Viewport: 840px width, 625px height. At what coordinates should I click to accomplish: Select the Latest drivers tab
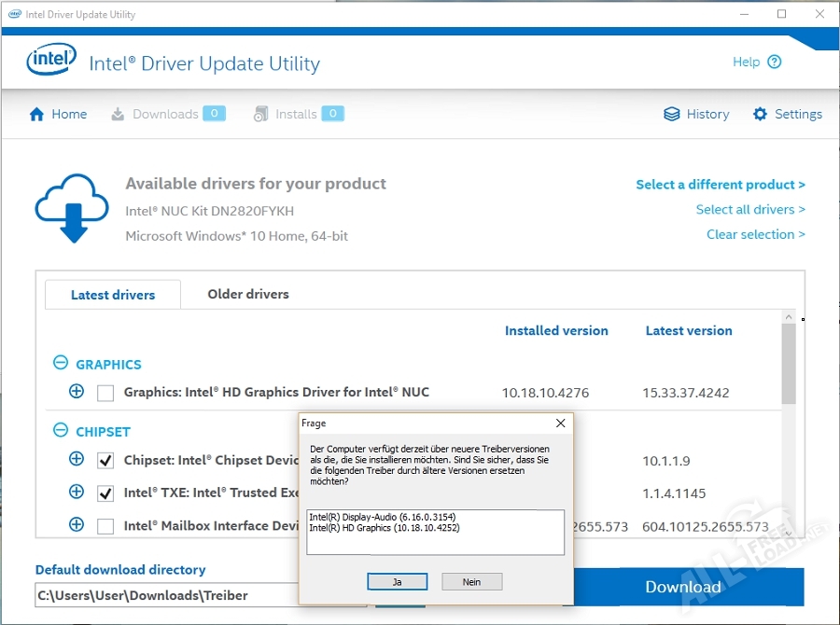pyautogui.click(x=113, y=295)
